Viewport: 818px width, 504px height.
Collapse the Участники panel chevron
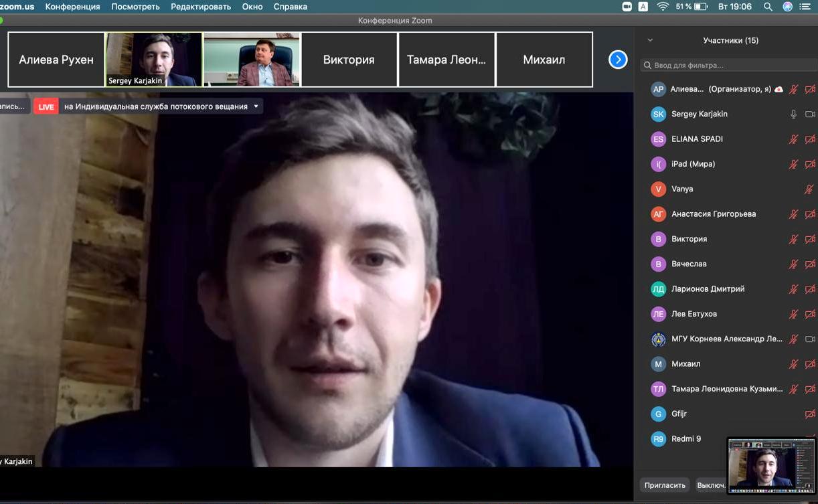coord(650,40)
